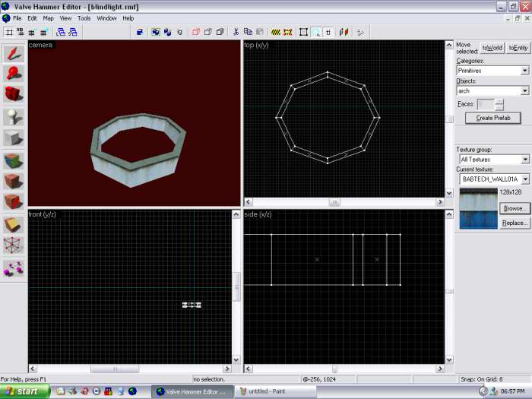The height and width of the screenshot is (399, 532).
Task: Select the red arrow Selection tool
Action: pos(13,52)
